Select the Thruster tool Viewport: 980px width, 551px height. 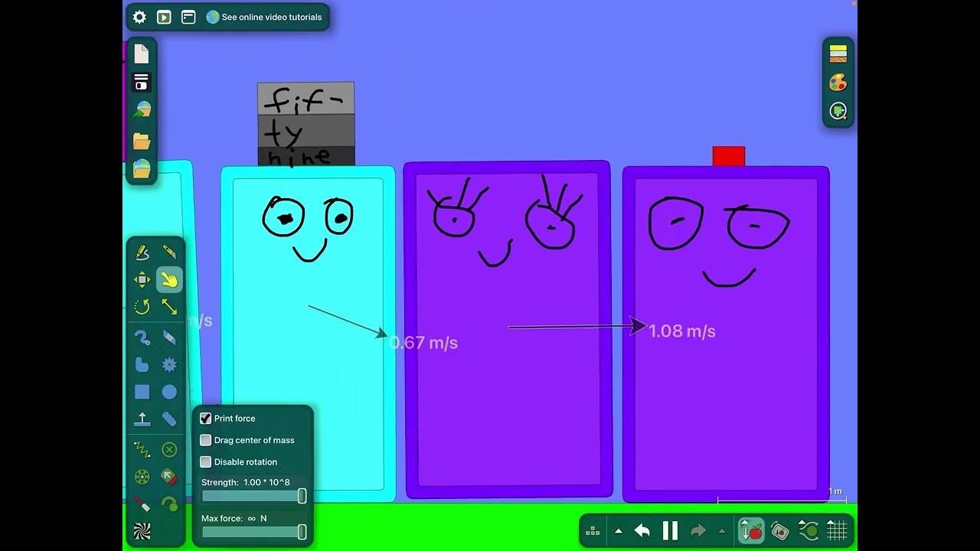click(169, 477)
